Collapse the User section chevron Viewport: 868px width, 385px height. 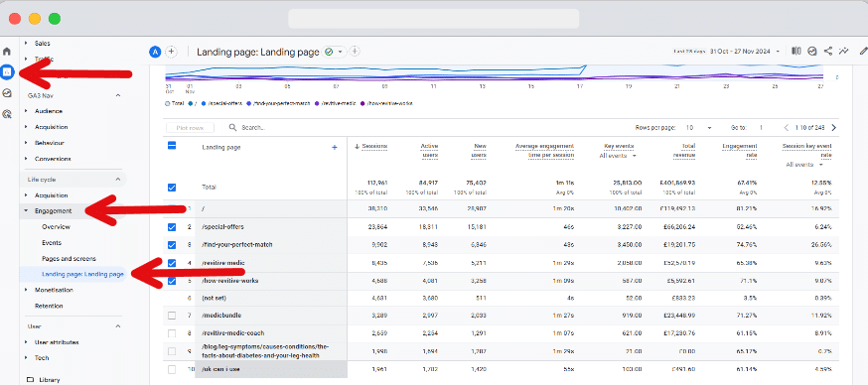pyautogui.click(x=117, y=326)
